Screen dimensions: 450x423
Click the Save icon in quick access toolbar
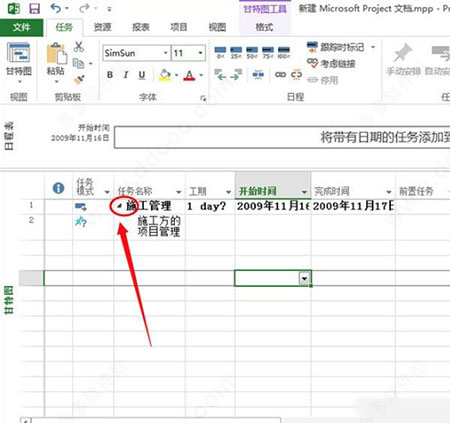point(35,8)
